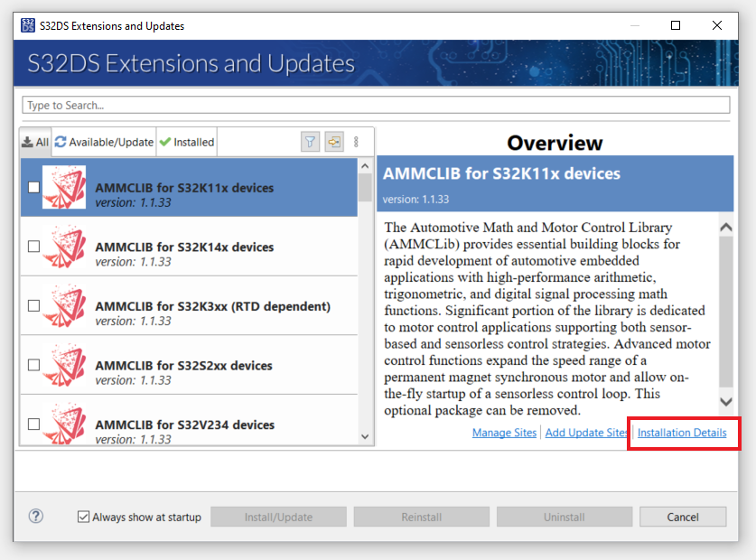The image size is (756, 560).
Task: Switch to the All tab
Action: point(36,143)
